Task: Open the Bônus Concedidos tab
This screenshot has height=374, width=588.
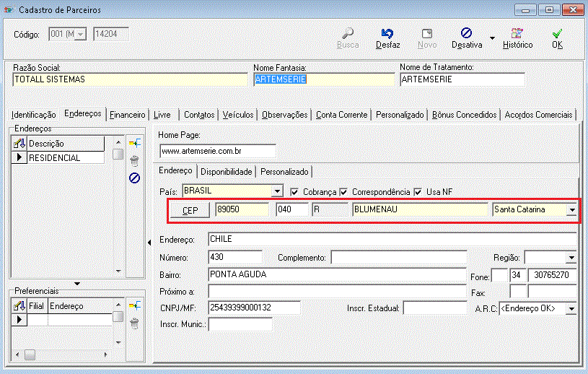Action: click(464, 114)
